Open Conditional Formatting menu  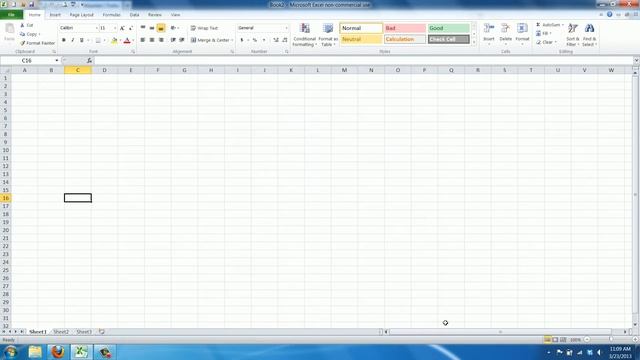(x=304, y=35)
